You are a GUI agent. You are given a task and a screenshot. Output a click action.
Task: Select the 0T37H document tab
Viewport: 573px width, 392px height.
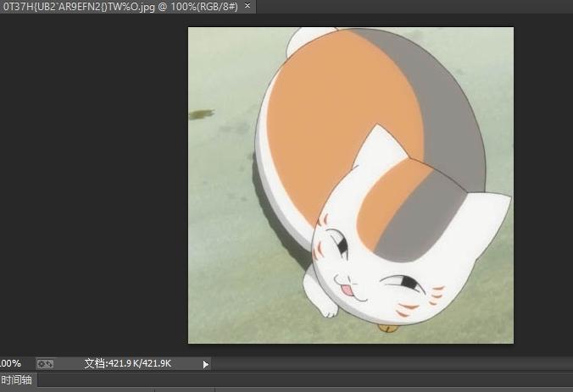click(x=127, y=7)
